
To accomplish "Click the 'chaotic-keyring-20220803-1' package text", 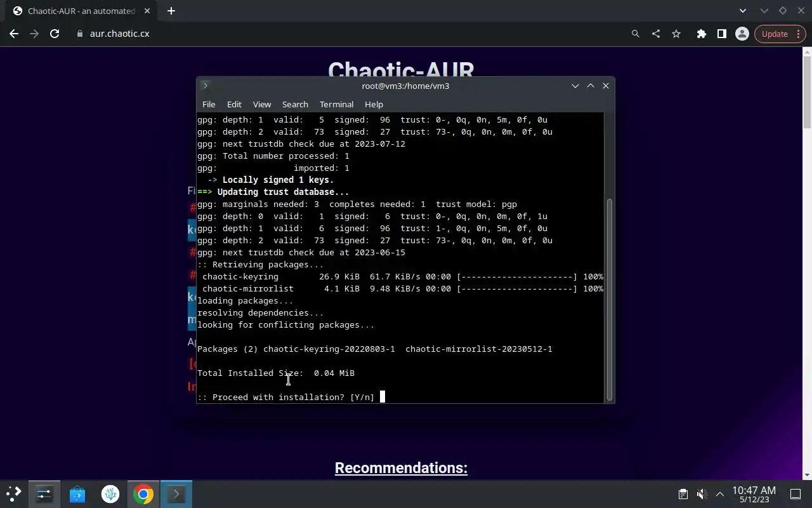I will [x=329, y=349].
